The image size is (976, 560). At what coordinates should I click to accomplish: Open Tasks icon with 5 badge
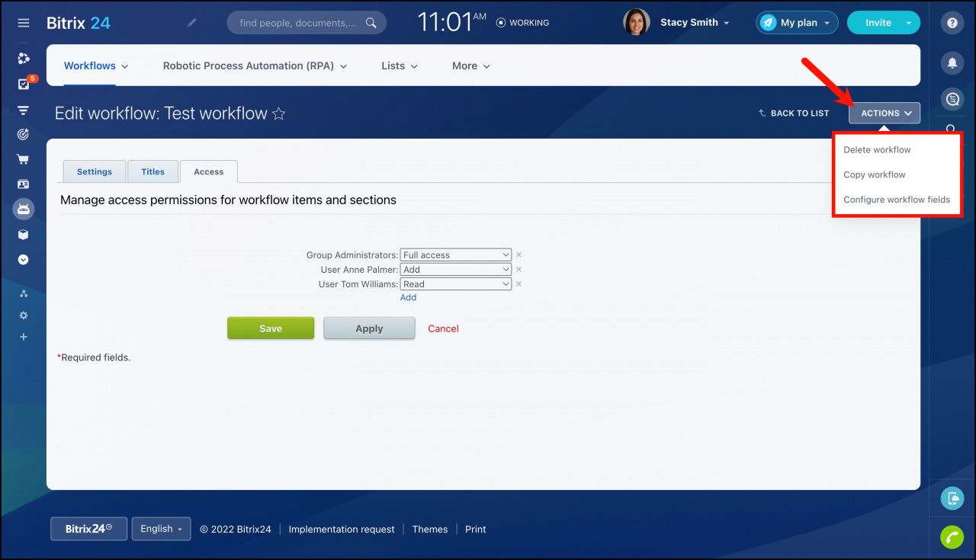(x=24, y=84)
